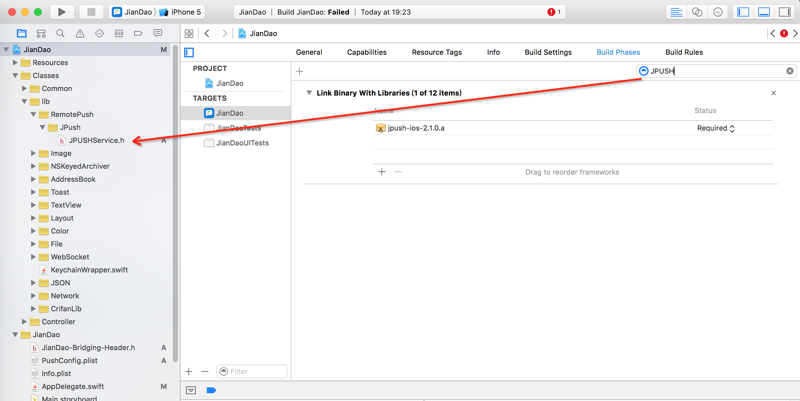This screenshot has height=401, width=800.
Task: Toggle the right utilities panel
Action: pyautogui.click(x=784, y=12)
